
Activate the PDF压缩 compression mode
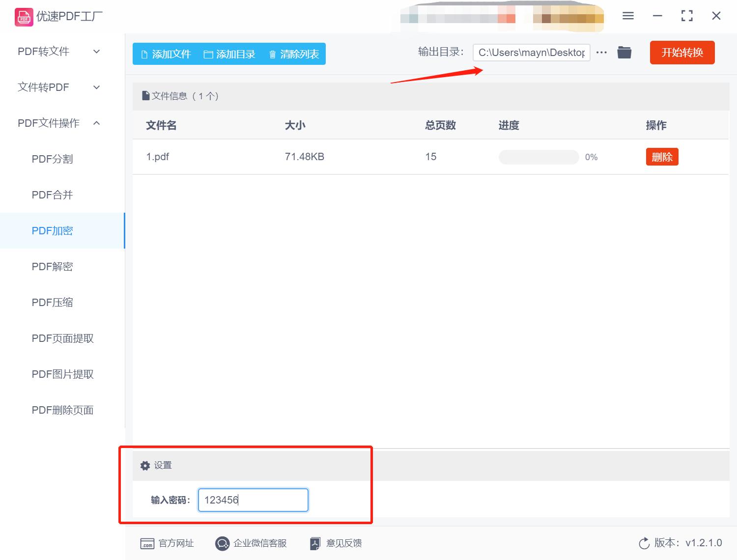[52, 302]
